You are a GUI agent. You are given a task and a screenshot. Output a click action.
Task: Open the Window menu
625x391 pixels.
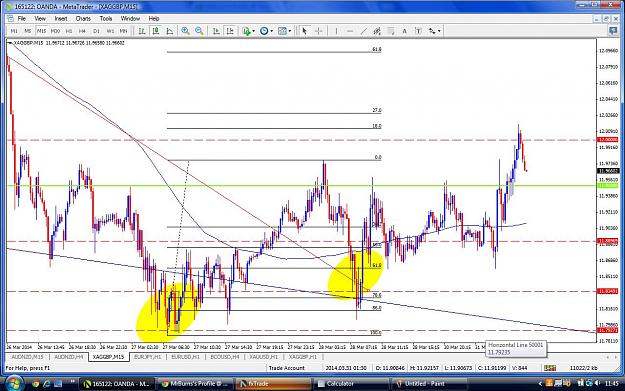(x=130, y=18)
